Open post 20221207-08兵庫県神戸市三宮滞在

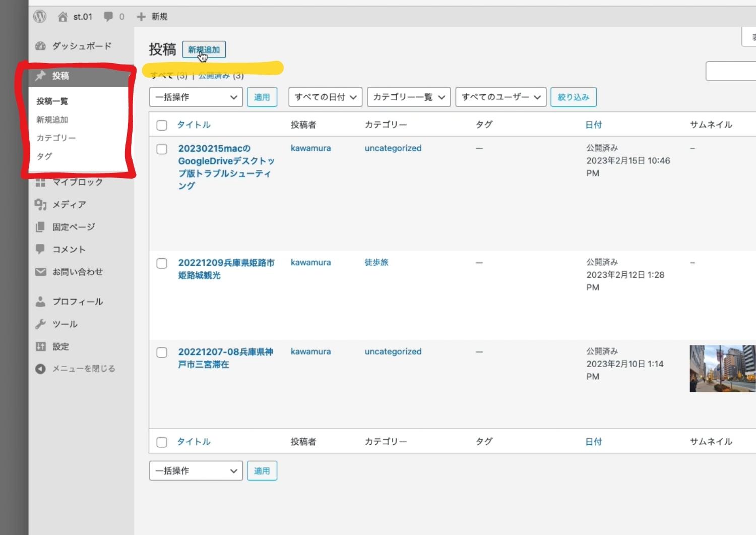coord(225,358)
